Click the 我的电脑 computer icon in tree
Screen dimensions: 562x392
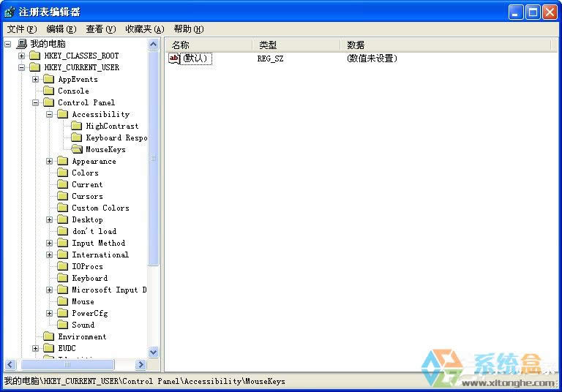[21, 44]
